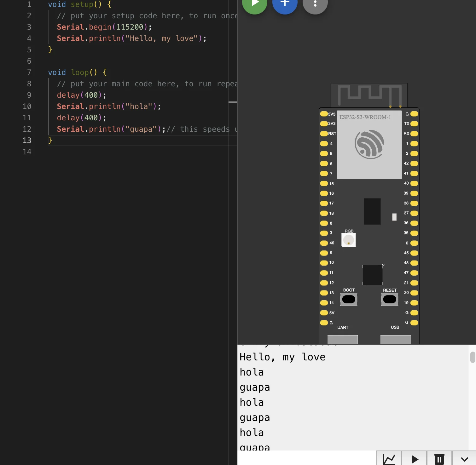Collapse the serial monitor using the chevron
The image size is (476, 465).
click(x=464, y=459)
